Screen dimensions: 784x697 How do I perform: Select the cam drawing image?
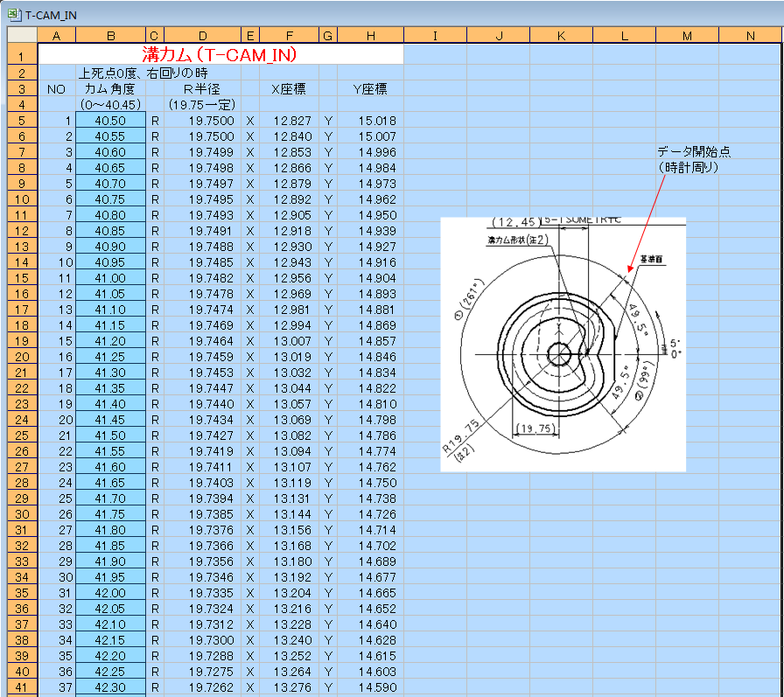(563, 344)
